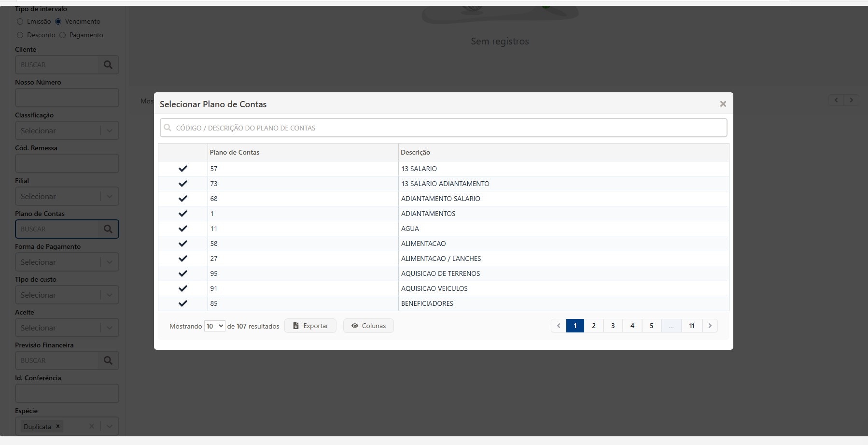868x445 pixels.
Task: Click the export download icon next to Exportar
Action: [x=296, y=326]
